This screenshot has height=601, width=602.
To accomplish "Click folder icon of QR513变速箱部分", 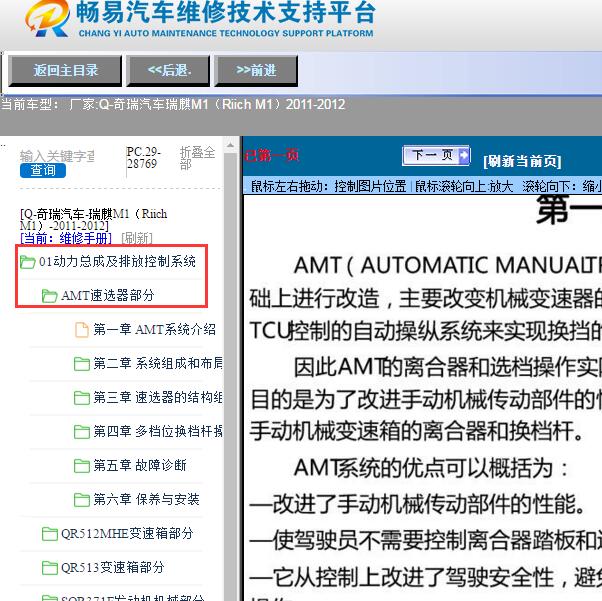I will [50, 568].
